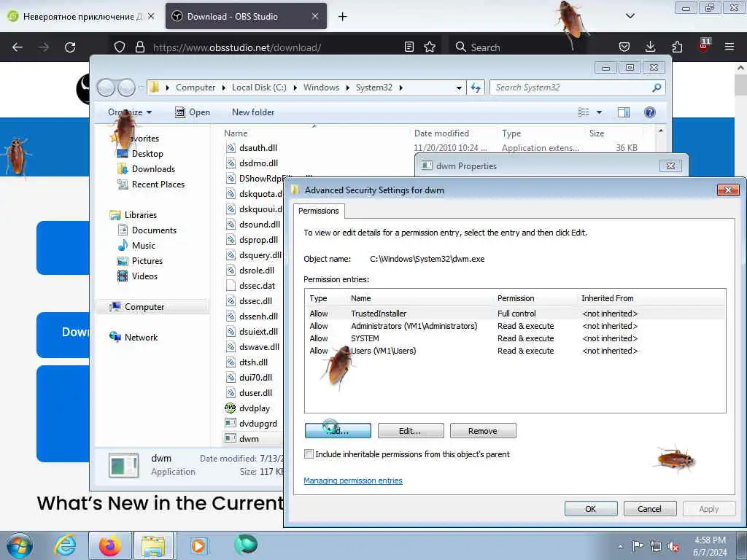Select the Users (VM1\Users) entry

(514, 351)
